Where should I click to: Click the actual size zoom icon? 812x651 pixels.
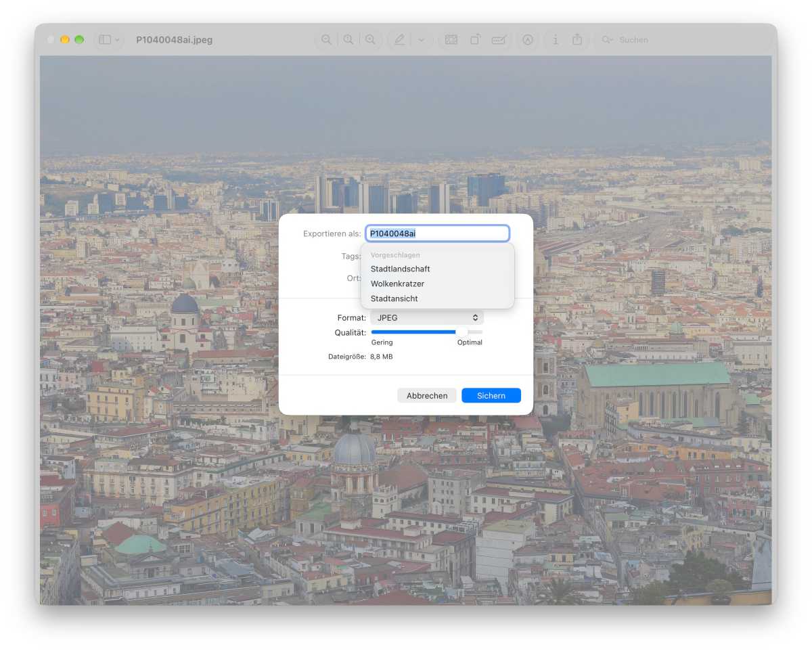348,40
